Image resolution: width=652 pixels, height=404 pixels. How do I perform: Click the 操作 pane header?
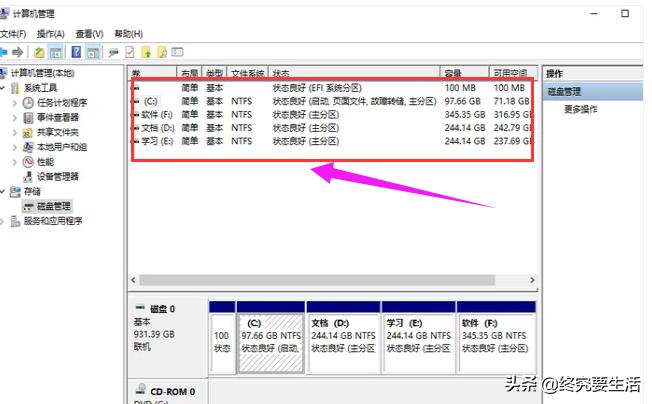tap(593, 74)
